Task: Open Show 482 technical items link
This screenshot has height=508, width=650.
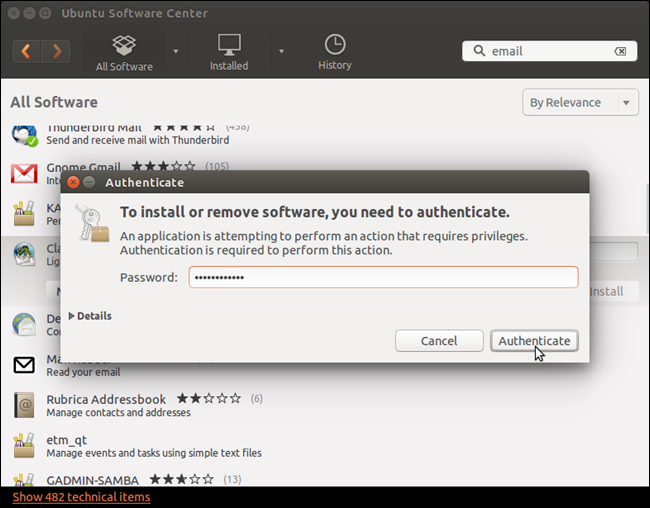Action: click(81, 497)
